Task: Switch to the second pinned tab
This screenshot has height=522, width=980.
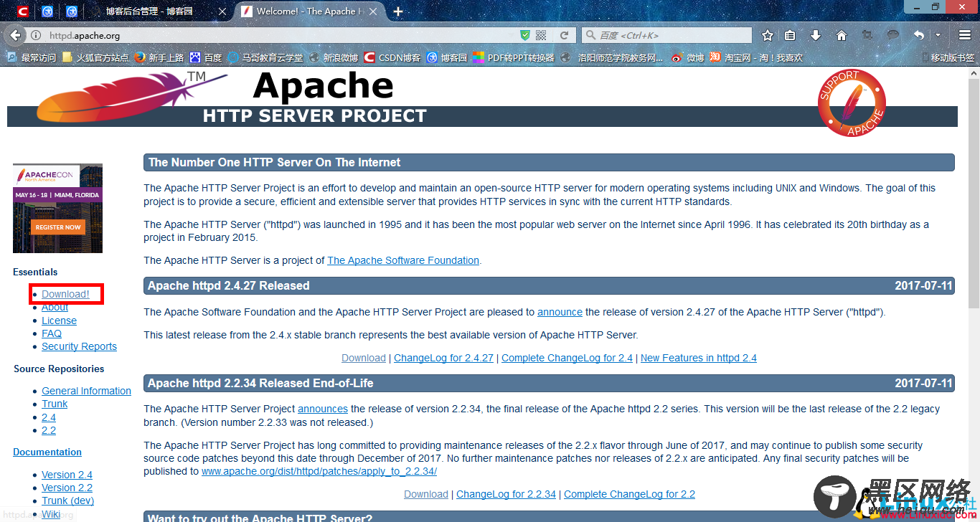Action: click(x=47, y=11)
